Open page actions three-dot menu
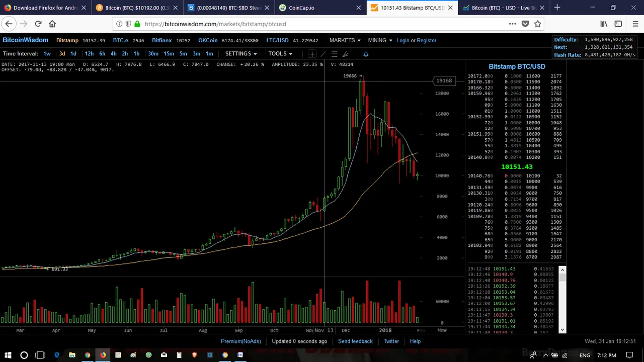The height and width of the screenshot is (362, 644). tap(512, 24)
